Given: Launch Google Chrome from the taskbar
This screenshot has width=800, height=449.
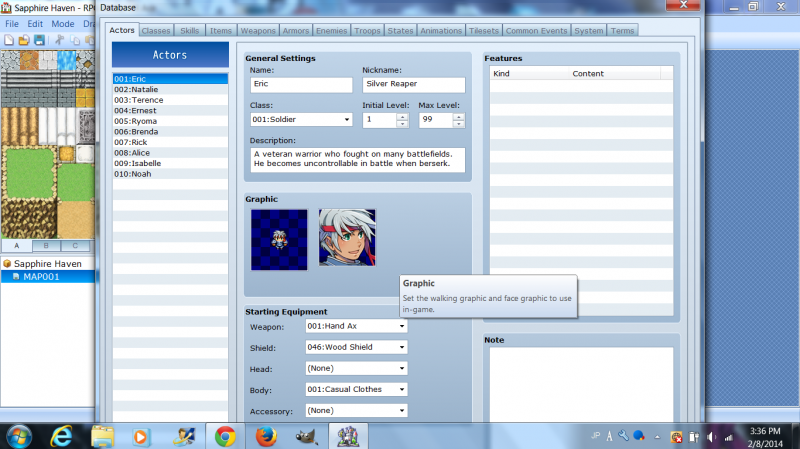Looking at the screenshot, I should (x=225, y=435).
